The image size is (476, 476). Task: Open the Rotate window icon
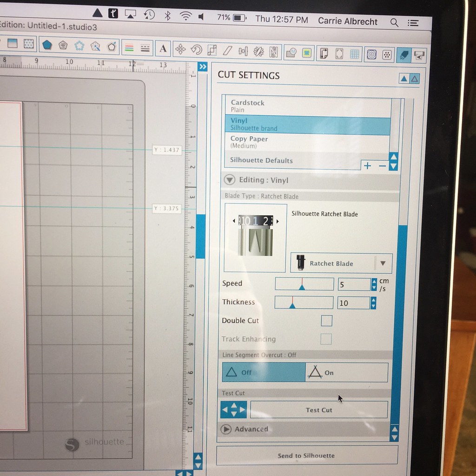pyautogui.click(x=196, y=49)
